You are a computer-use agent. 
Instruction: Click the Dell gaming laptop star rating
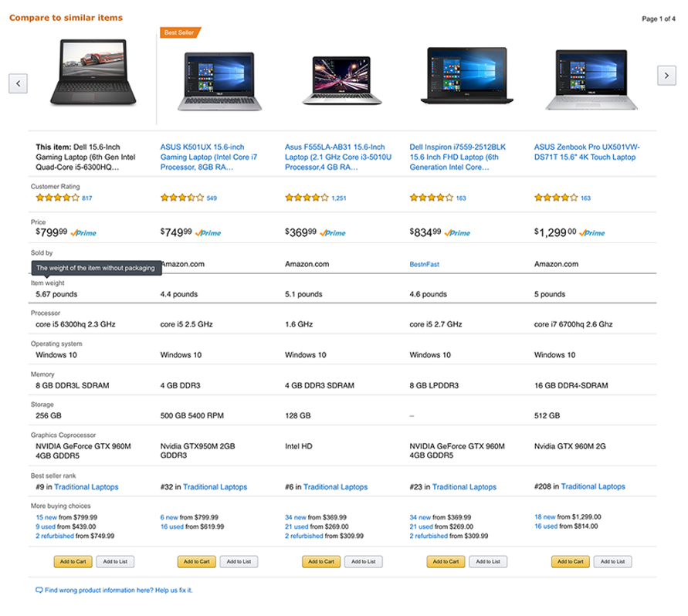57,198
